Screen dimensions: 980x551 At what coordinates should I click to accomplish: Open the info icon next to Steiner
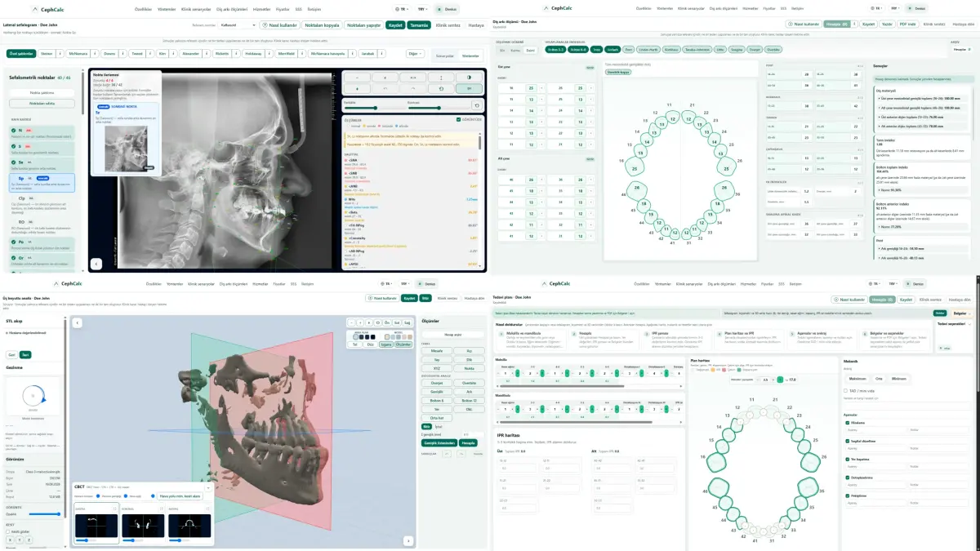tap(60, 53)
